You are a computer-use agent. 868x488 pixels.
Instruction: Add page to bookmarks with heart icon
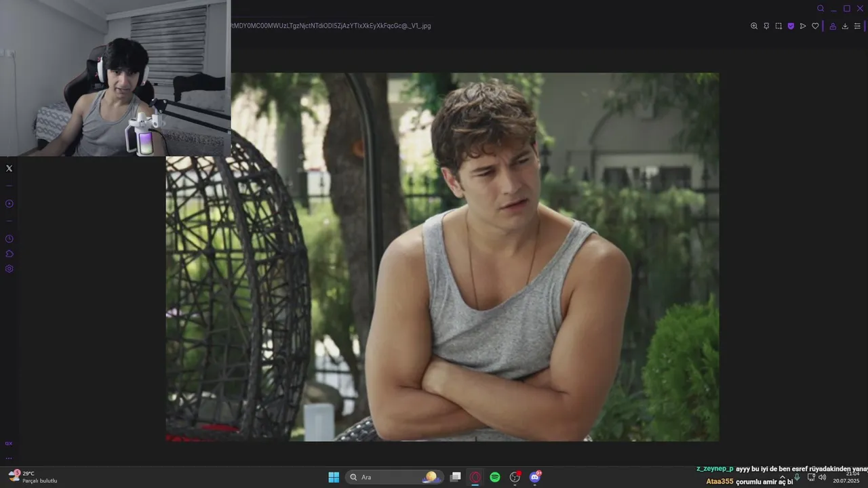tap(815, 26)
